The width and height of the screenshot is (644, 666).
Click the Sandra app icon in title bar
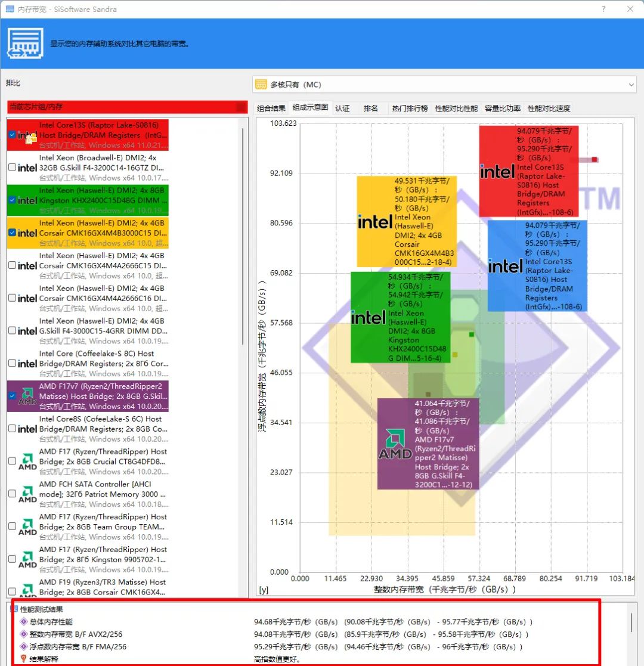(x=10, y=9)
